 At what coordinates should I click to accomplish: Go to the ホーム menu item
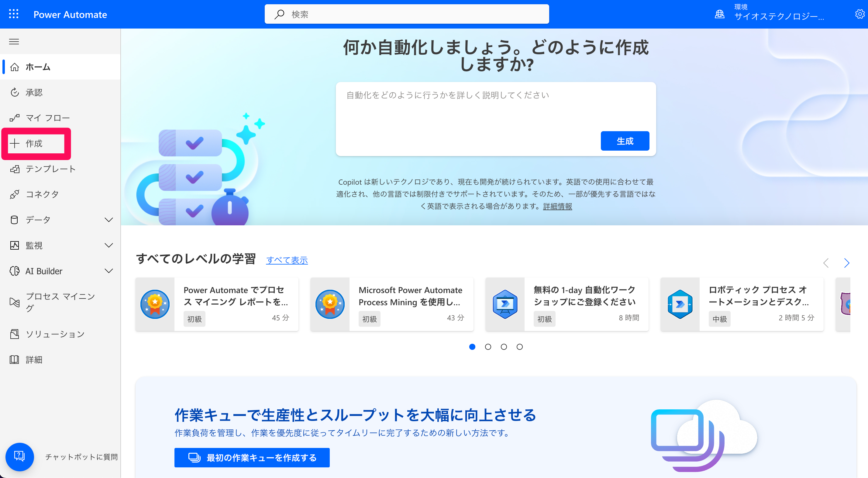coord(60,67)
